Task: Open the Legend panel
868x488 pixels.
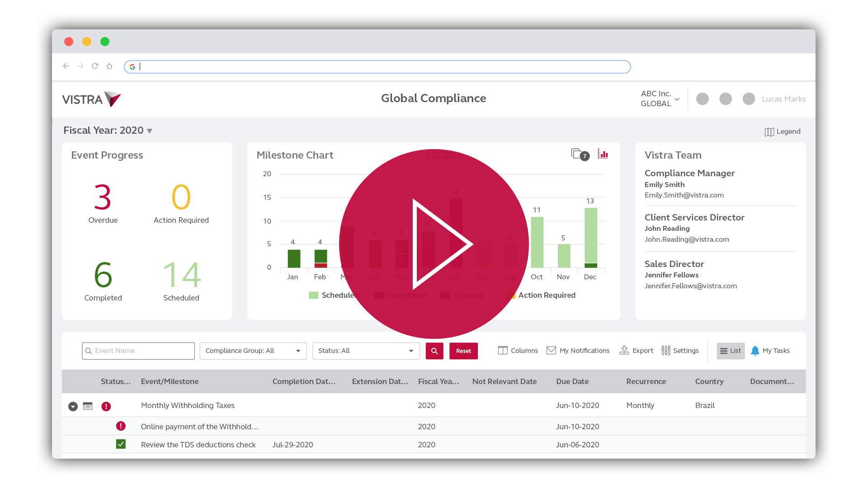Action: click(783, 131)
